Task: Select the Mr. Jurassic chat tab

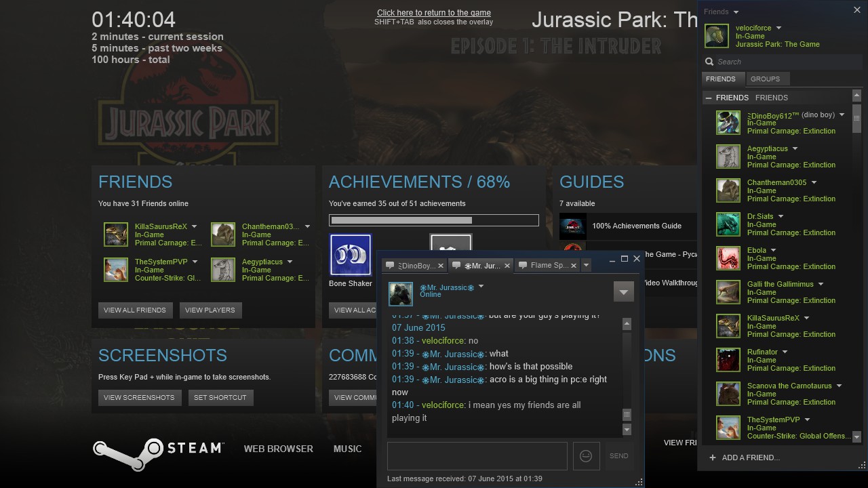Action: [481, 266]
